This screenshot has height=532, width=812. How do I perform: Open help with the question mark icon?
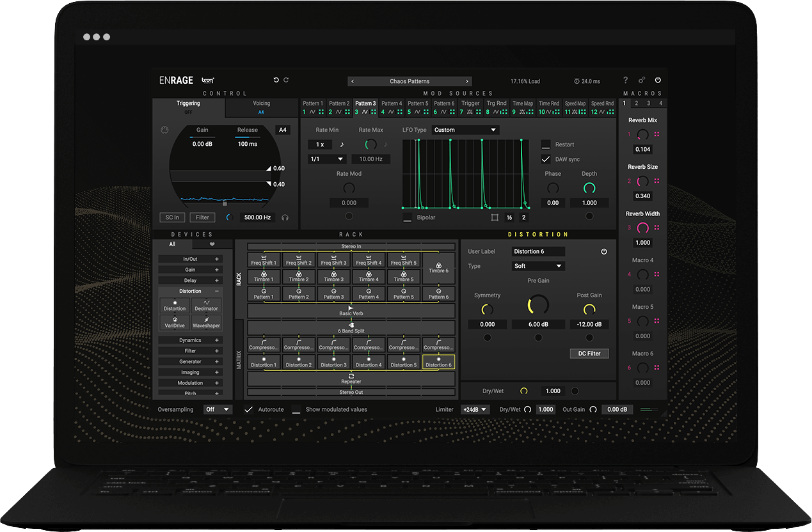[626, 81]
